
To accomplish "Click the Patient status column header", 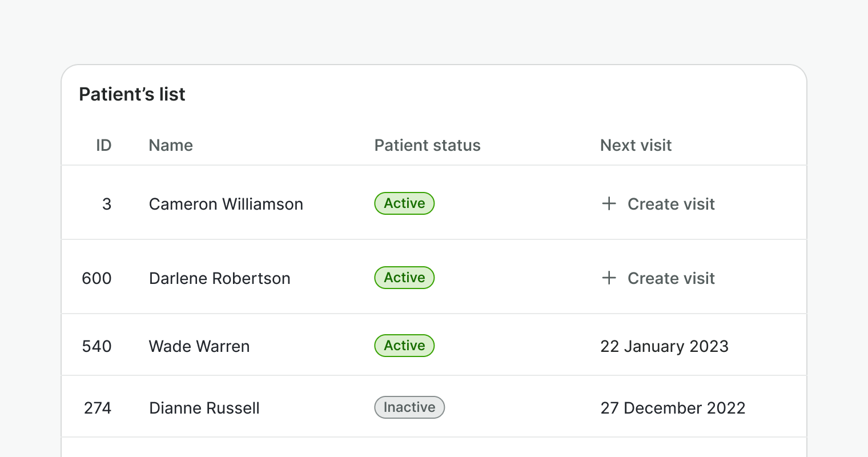I will (x=427, y=145).
